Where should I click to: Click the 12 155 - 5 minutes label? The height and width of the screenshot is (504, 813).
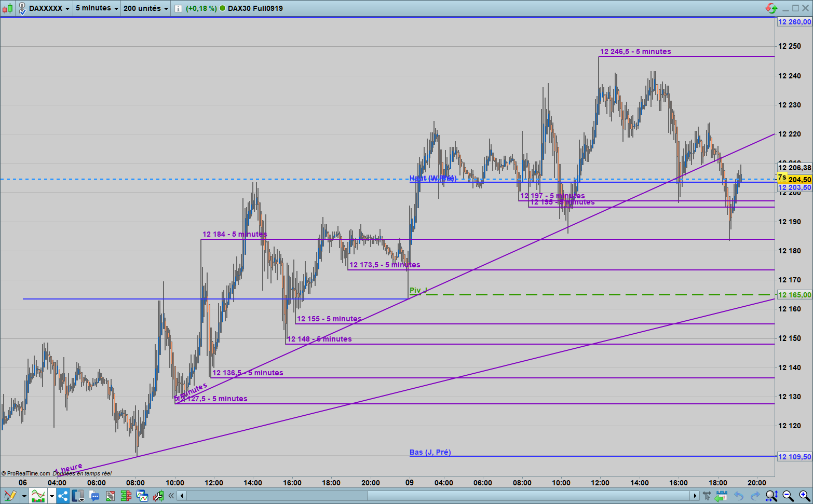[x=329, y=319]
